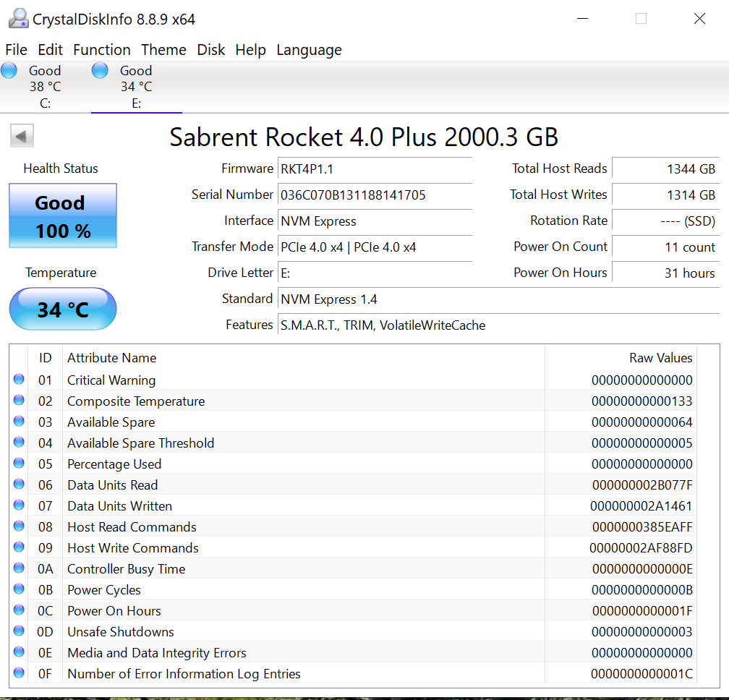Open the Function menu
The height and width of the screenshot is (700, 729).
[102, 50]
